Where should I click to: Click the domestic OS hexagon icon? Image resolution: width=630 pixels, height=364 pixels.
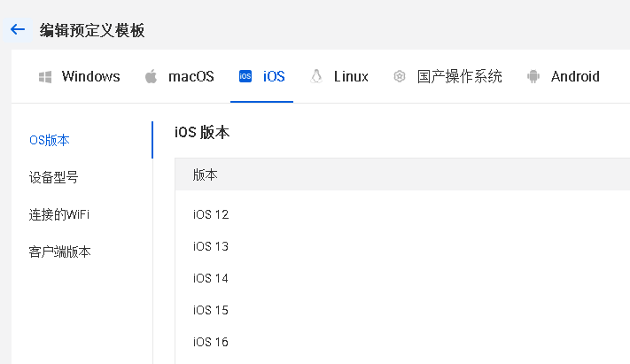(400, 77)
